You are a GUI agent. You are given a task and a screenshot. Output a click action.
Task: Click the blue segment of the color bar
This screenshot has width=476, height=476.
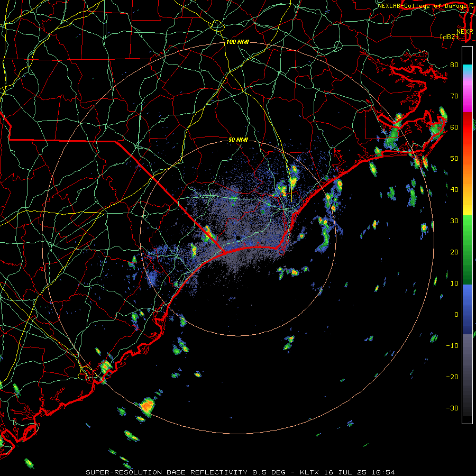click(467, 309)
